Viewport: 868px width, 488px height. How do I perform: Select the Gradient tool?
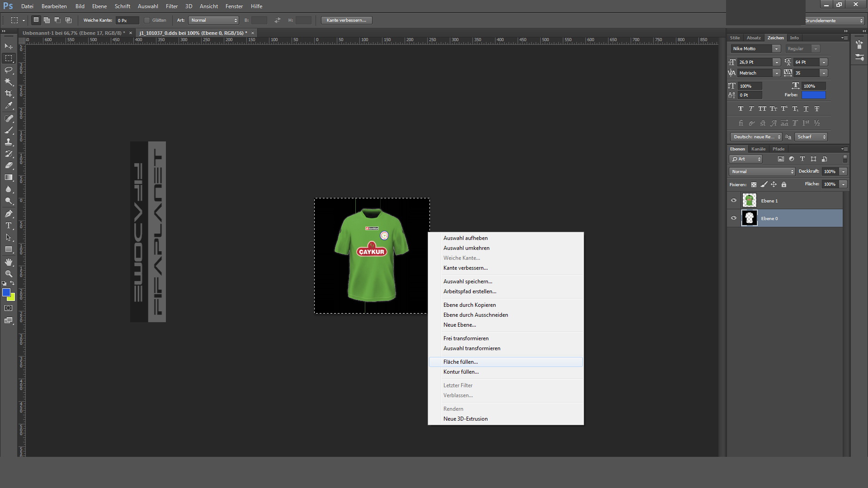[9, 178]
